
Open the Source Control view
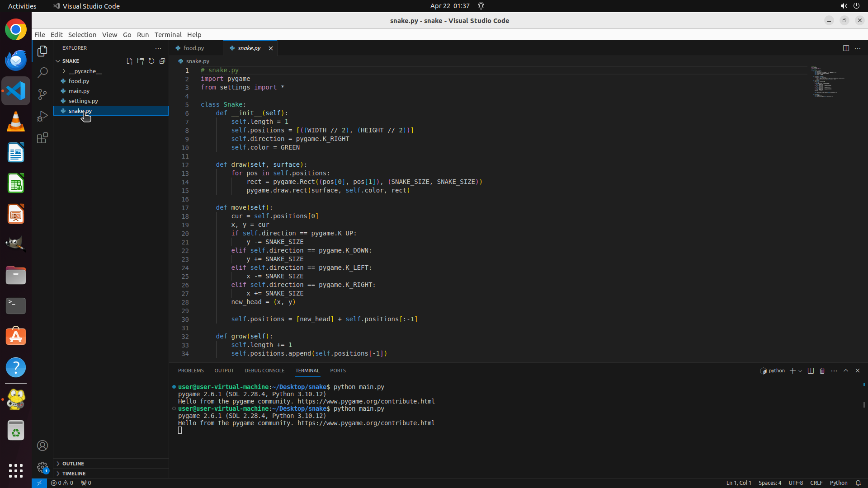pyautogui.click(x=42, y=94)
